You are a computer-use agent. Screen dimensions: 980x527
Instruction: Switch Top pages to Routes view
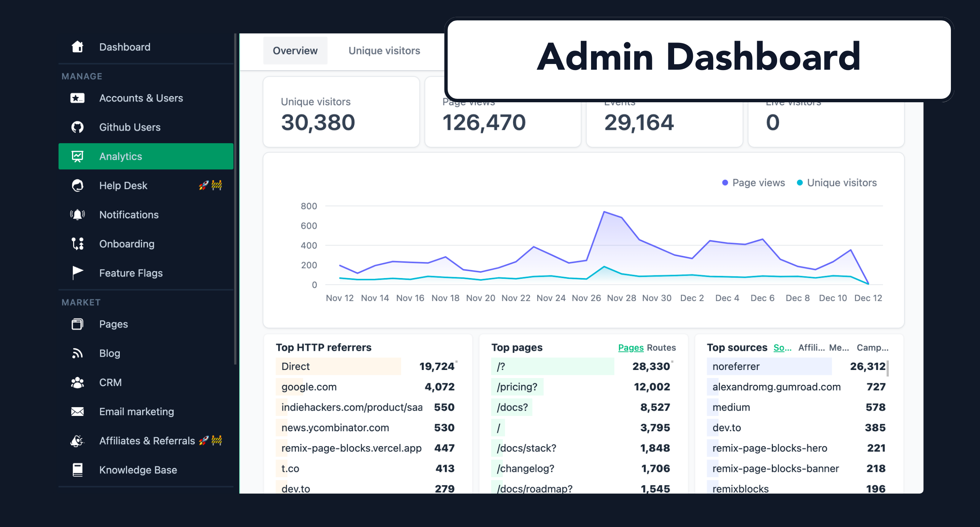click(661, 347)
